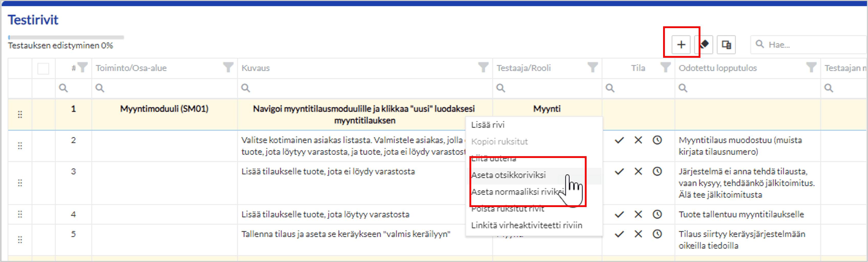Click 'Tuote tallentuu myyntitilaukselle' expected result

(x=741, y=214)
